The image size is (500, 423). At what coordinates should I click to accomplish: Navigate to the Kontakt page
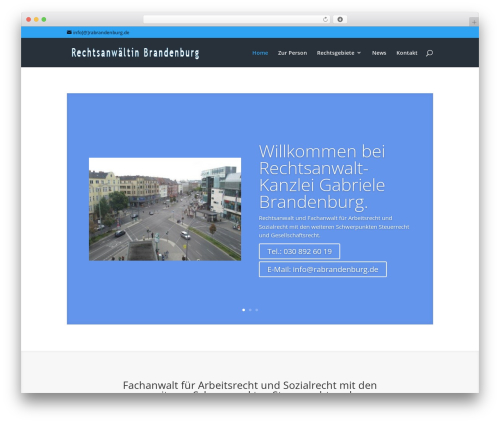(407, 53)
